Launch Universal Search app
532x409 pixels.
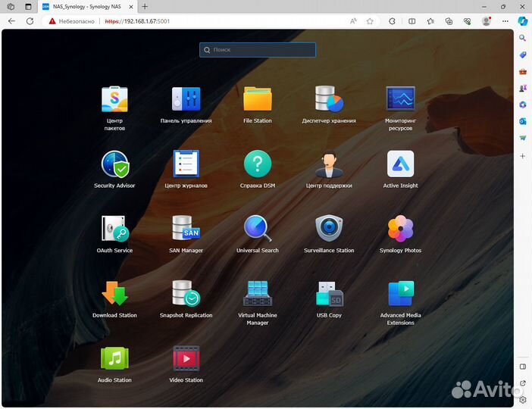(x=258, y=229)
